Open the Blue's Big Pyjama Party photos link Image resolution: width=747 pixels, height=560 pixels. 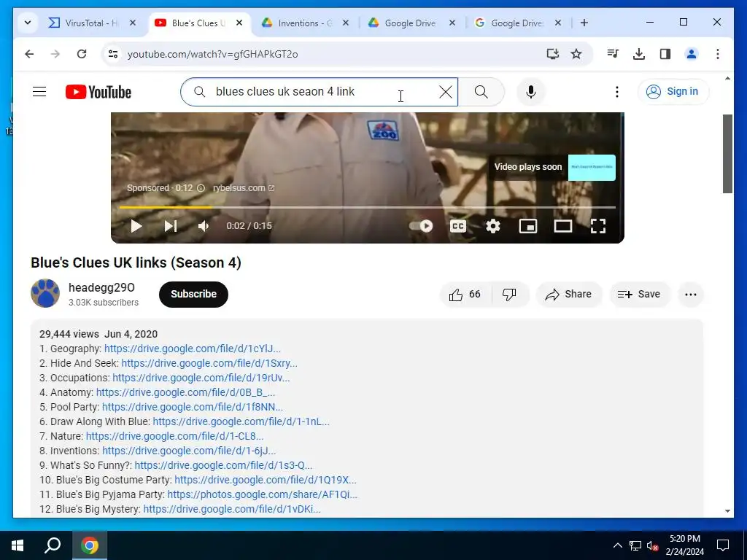coord(263,495)
